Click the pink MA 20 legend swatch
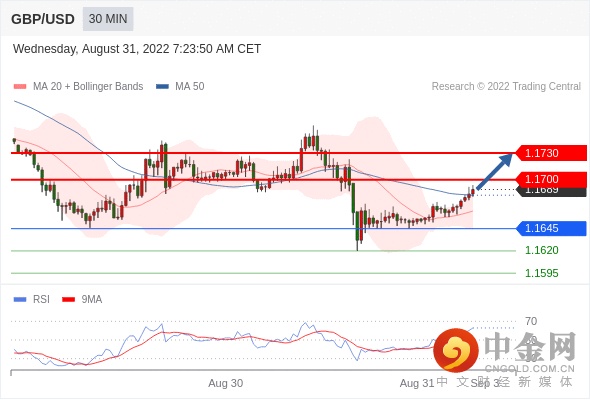This screenshot has height=400, width=590. [20, 87]
